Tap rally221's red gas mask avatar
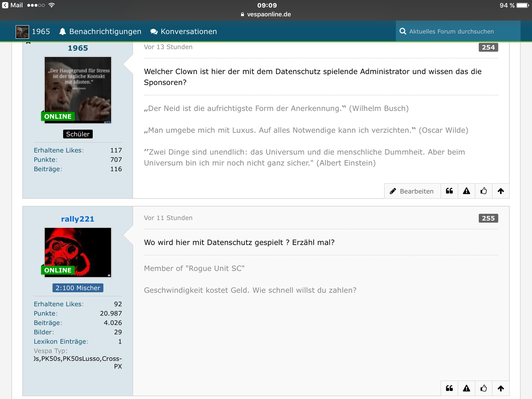The height and width of the screenshot is (399, 532). tap(78, 252)
